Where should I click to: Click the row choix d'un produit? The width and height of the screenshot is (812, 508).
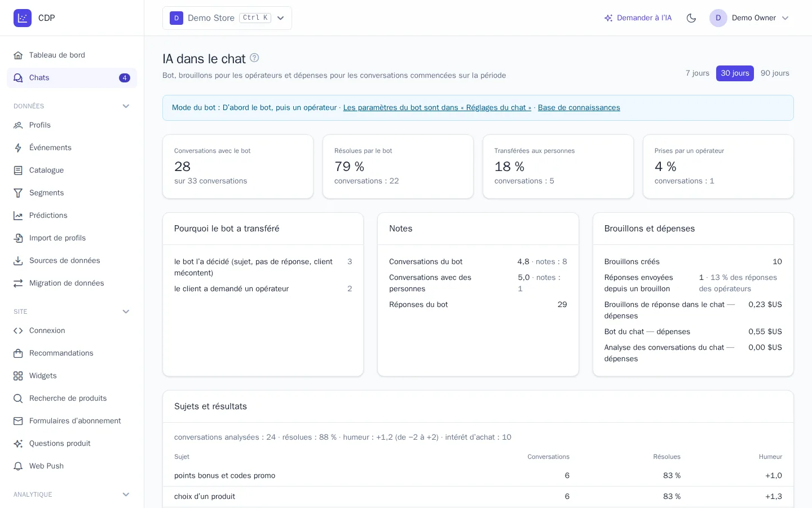pyautogui.click(x=478, y=497)
